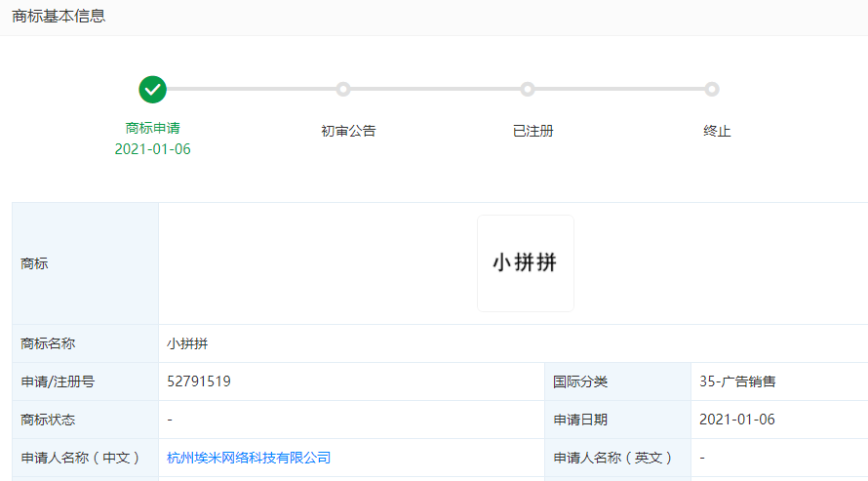Open the 小拼拼 trademark image thumbnail

pyautogui.click(x=525, y=263)
